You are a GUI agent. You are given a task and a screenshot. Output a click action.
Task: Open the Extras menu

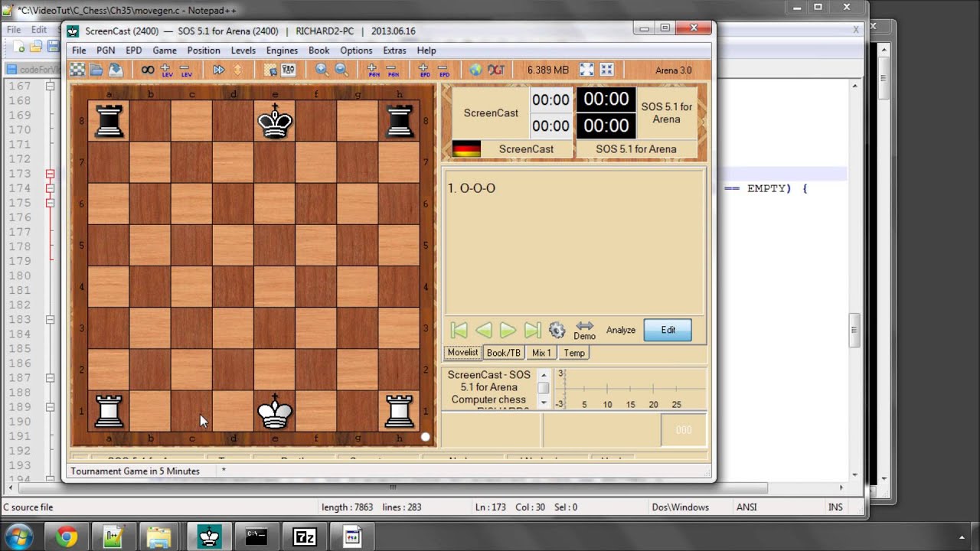394,51
